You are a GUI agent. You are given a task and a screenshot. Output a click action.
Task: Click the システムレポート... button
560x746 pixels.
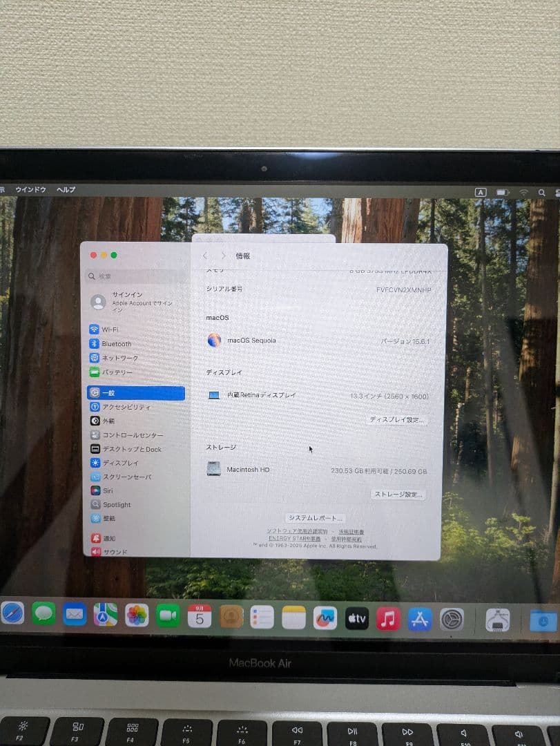[x=315, y=518]
